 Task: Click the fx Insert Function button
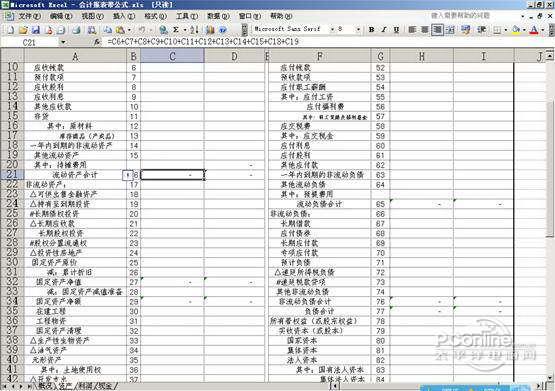97,42
